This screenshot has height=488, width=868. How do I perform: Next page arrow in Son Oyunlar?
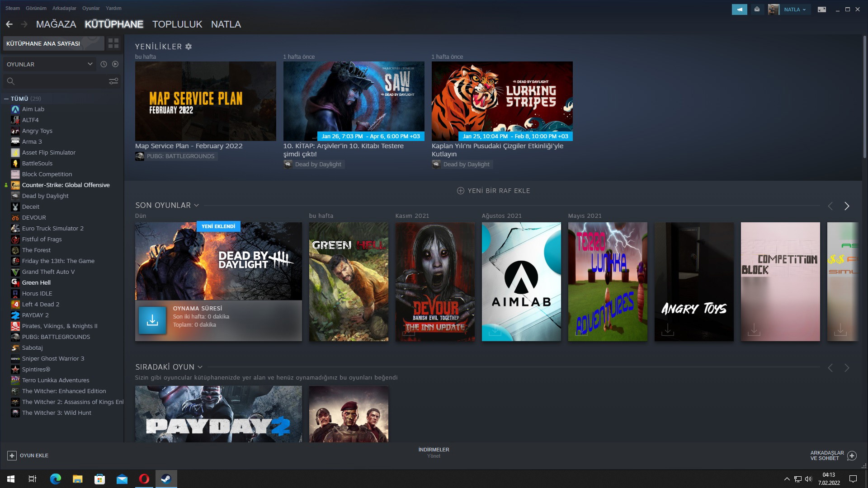(x=847, y=206)
